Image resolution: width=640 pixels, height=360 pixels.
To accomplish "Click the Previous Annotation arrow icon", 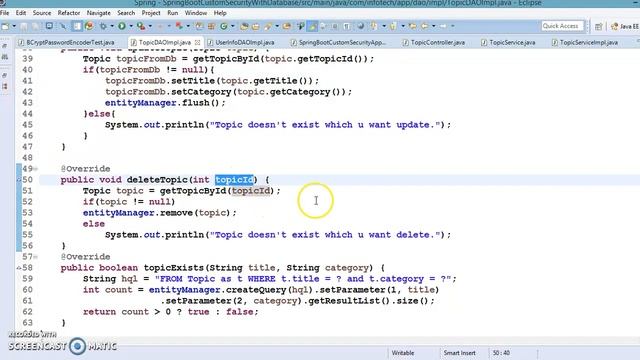I will tap(393, 26).
